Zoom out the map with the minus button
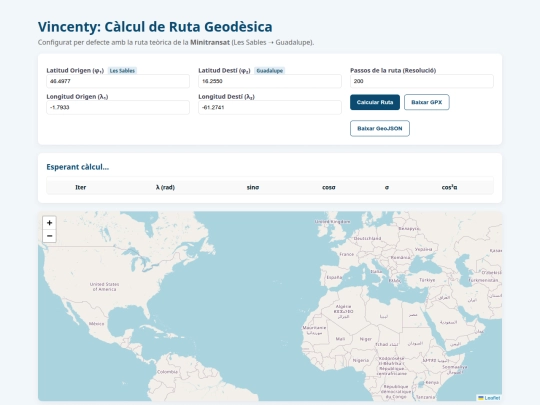Viewport: 540px width, 405px height. click(49, 236)
